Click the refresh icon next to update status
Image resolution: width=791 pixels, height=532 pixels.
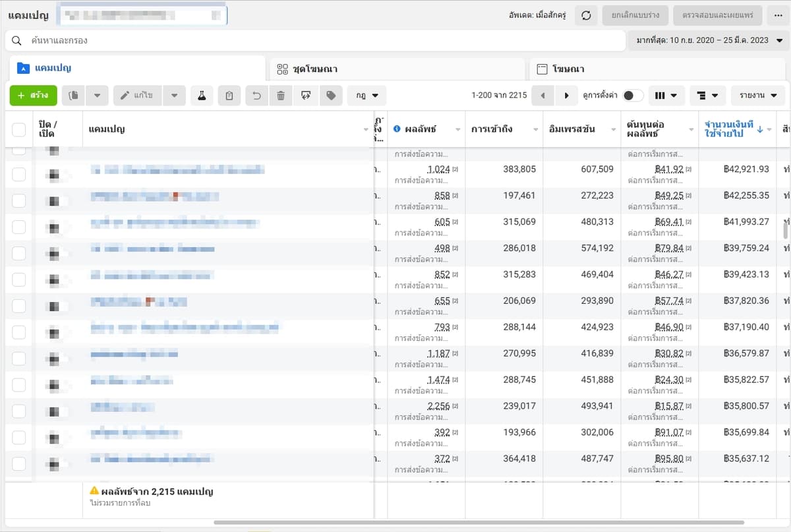[x=586, y=15]
